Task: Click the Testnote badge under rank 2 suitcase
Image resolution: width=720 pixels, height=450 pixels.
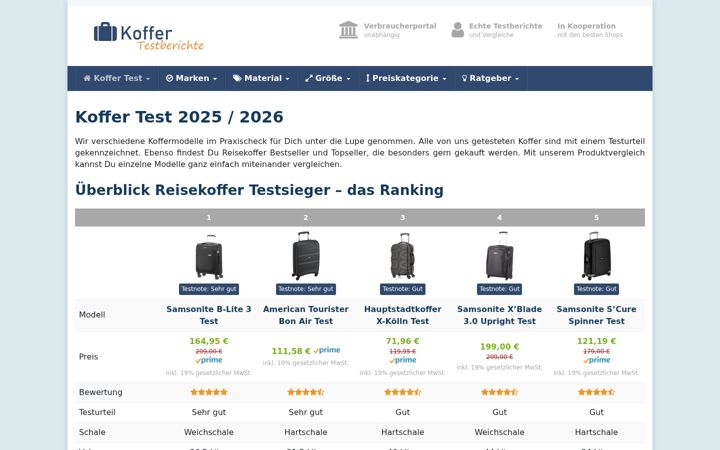Action: (x=306, y=289)
